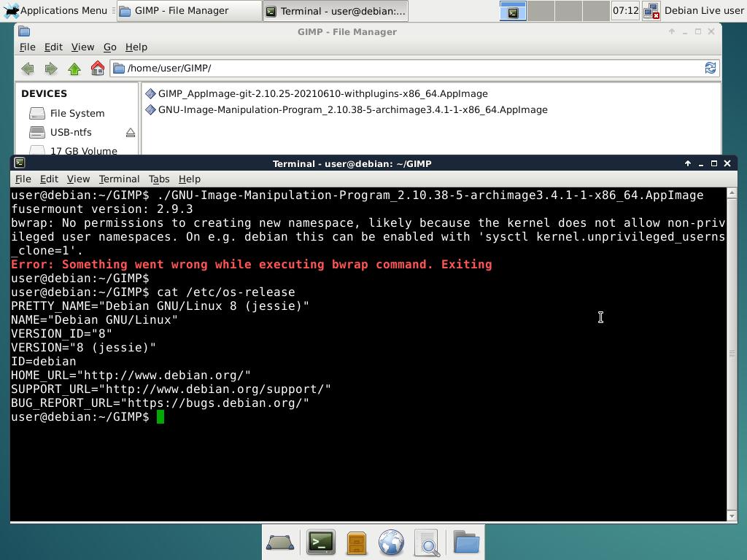This screenshot has width=747, height=560.
Task: Open Edit menu in Terminal window
Action: [x=49, y=179]
